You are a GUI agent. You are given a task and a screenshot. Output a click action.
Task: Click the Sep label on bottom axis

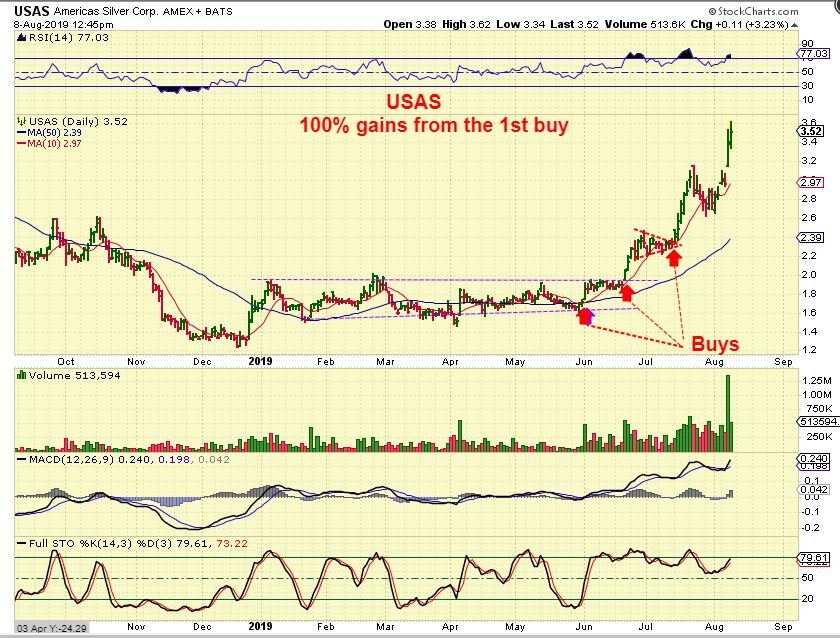pos(783,626)
